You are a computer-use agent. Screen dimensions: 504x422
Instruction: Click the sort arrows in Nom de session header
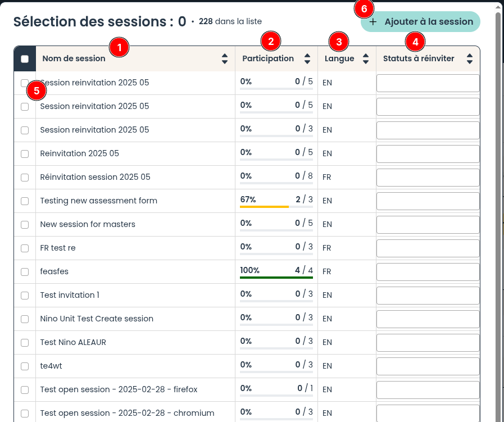[x=225, y=58]
